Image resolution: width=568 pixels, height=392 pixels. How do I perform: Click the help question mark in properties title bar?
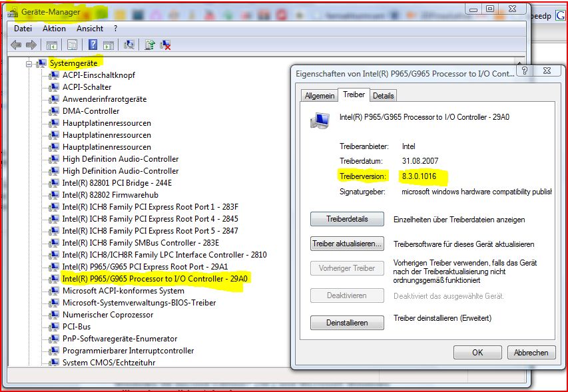(x=525, y=71)
